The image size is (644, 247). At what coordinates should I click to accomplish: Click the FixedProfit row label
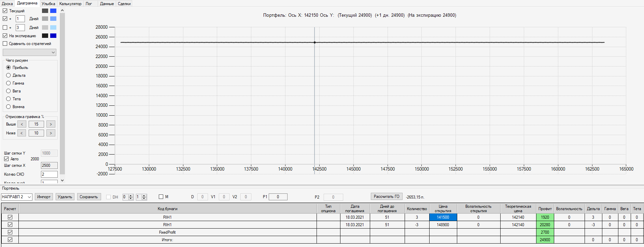(167, 232)
